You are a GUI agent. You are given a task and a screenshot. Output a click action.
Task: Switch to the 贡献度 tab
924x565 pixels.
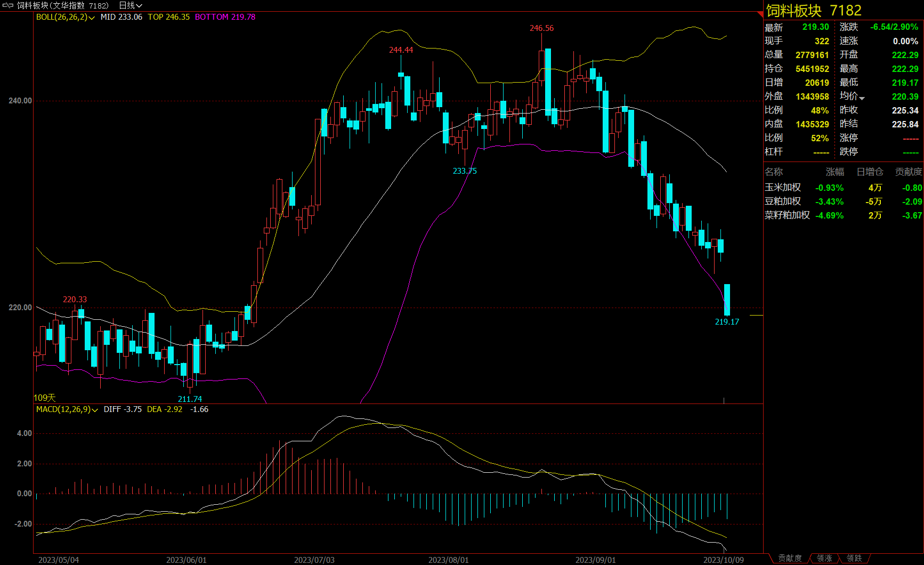[790, 558]
